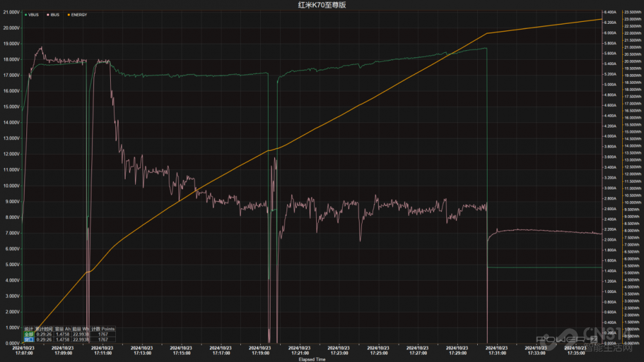Click the 计数 Points column header
Image resolution: width=644 pixels, height=362 pixels.
point(102,329)
